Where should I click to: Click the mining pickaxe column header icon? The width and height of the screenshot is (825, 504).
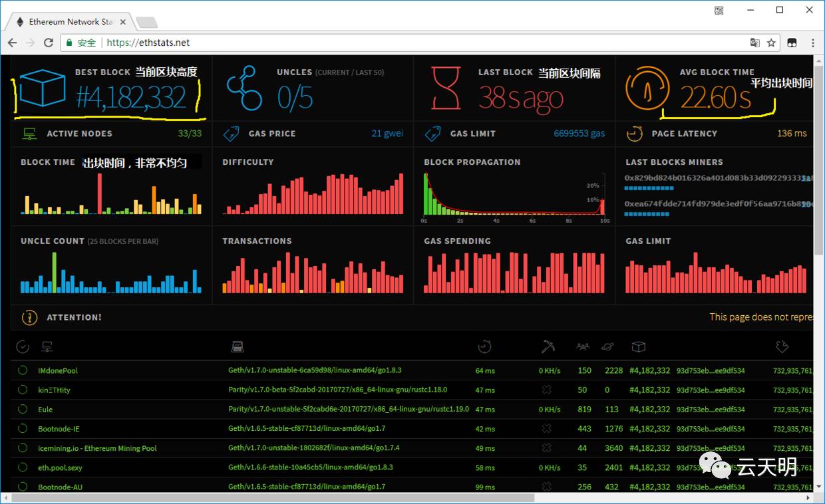coord(548,346)
